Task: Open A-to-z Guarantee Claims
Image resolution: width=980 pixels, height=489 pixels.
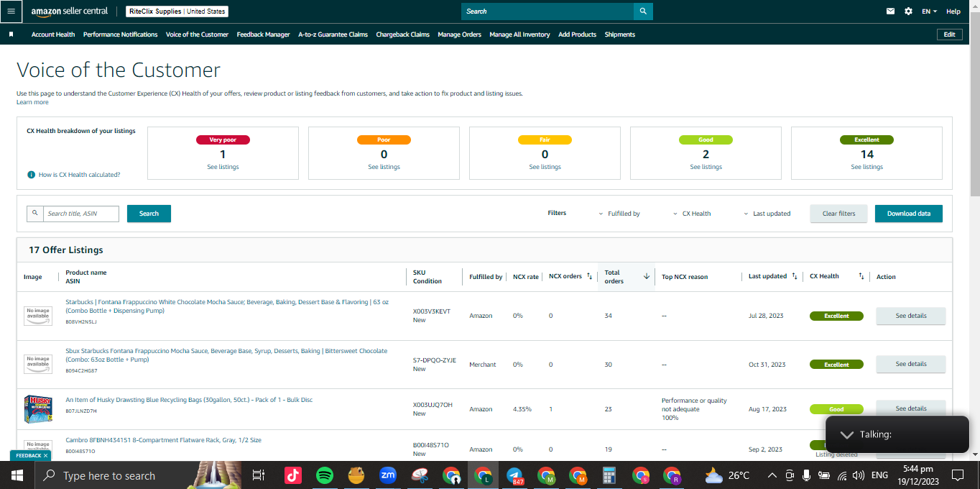Action: 333,35
